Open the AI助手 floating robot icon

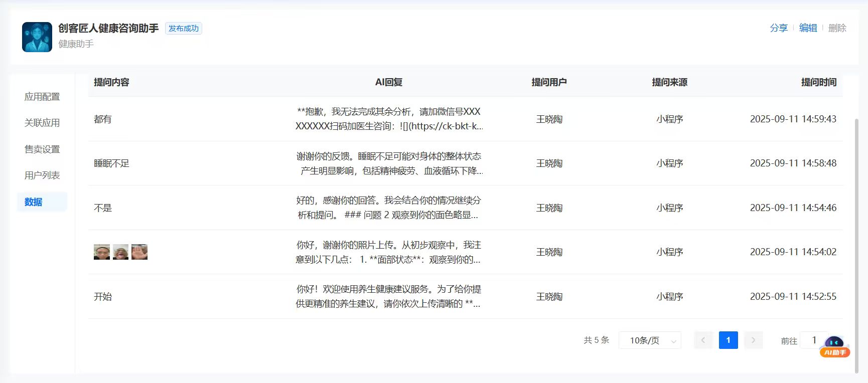pos(834,346)
